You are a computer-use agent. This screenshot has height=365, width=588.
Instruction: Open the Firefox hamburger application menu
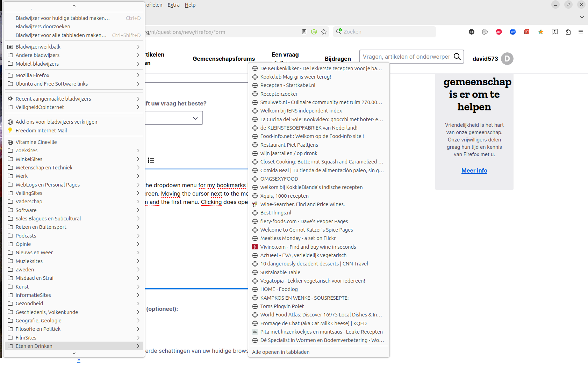point(581,32)
